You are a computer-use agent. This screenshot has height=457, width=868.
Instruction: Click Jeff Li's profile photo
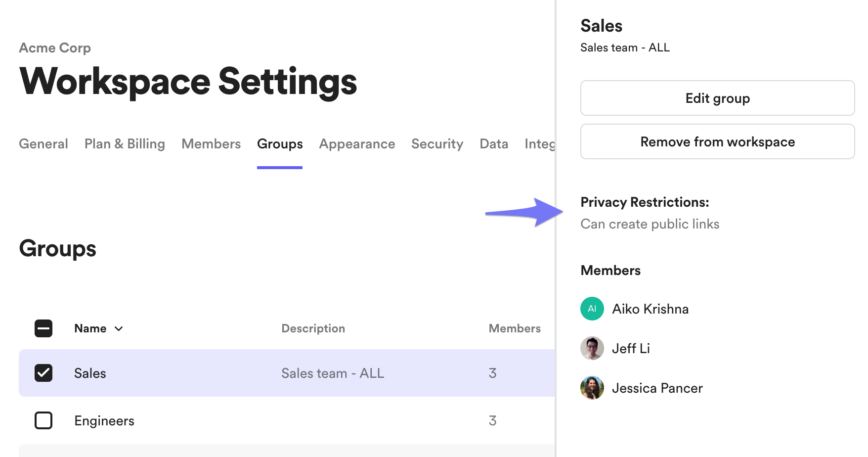592,348
